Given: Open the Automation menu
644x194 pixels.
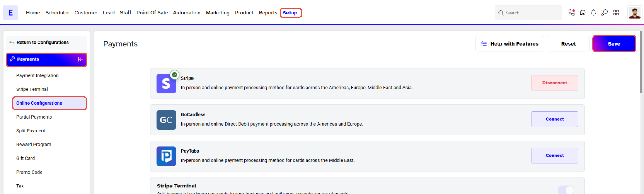Looking at the screenshot, I should 187,13.
